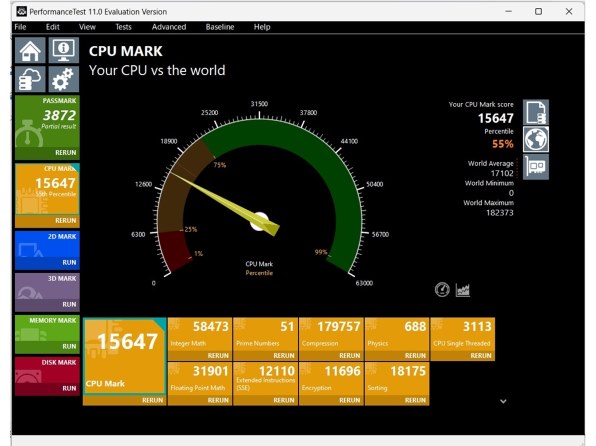Image resolution: width=596 pixels, height=446 pixels.
Task: Click the world globe comparison icon
Action: (x=536, y=139)
